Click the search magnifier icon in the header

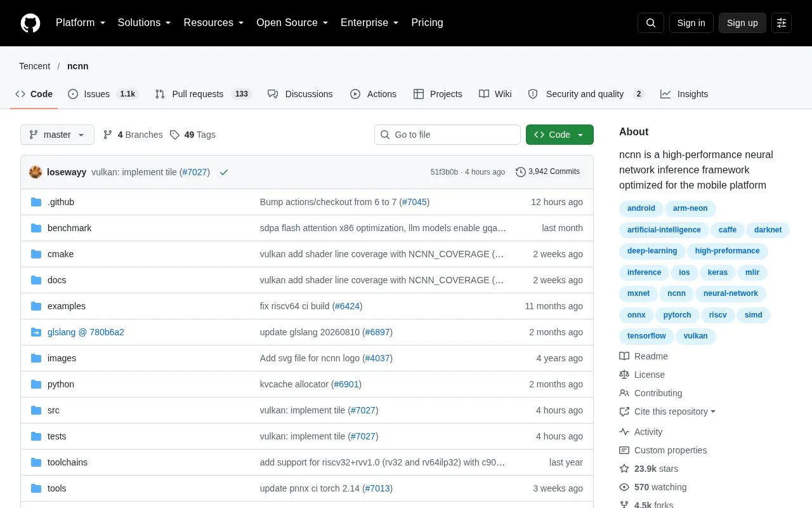[x=651, y=23]
